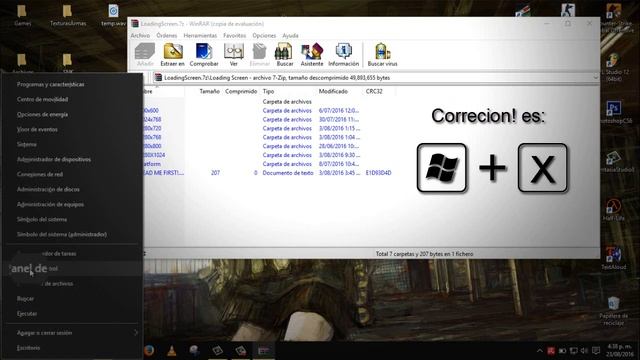The image size is (640, 360).
Task: Click the Añadir toolbar icon in WinRAR
Action: click(145, 55)
